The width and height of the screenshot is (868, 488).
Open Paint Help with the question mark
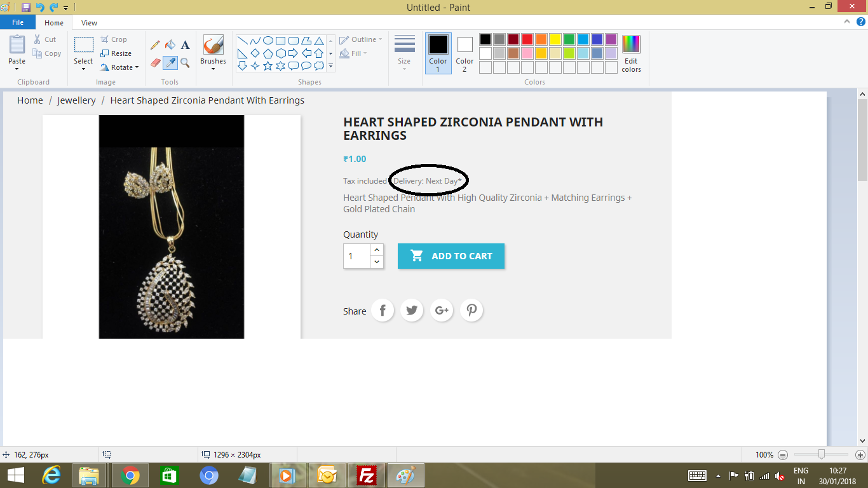860,22
